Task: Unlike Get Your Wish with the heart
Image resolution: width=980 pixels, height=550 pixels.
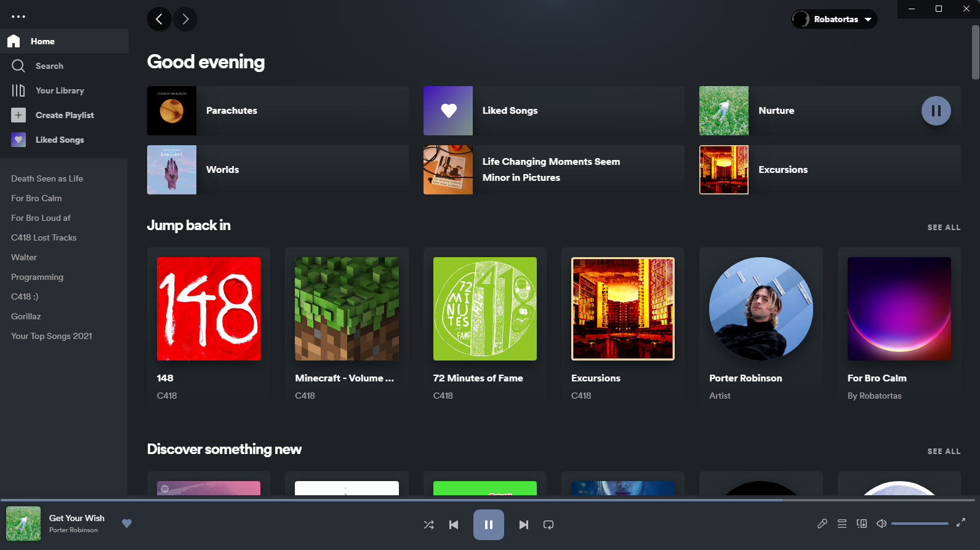Action: pos(127,524)
